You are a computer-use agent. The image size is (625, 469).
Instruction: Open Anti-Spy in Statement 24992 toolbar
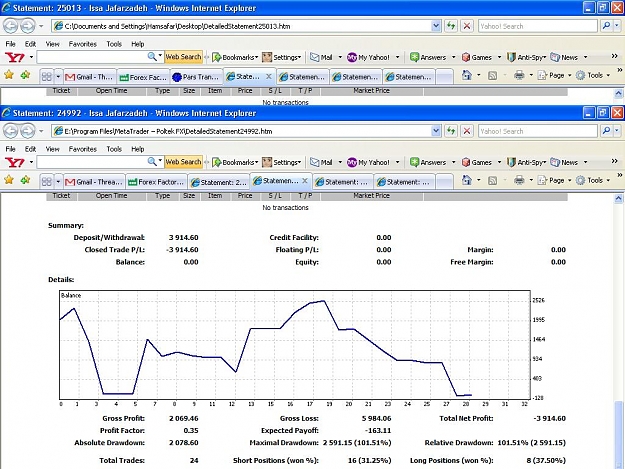coord(526,162)
